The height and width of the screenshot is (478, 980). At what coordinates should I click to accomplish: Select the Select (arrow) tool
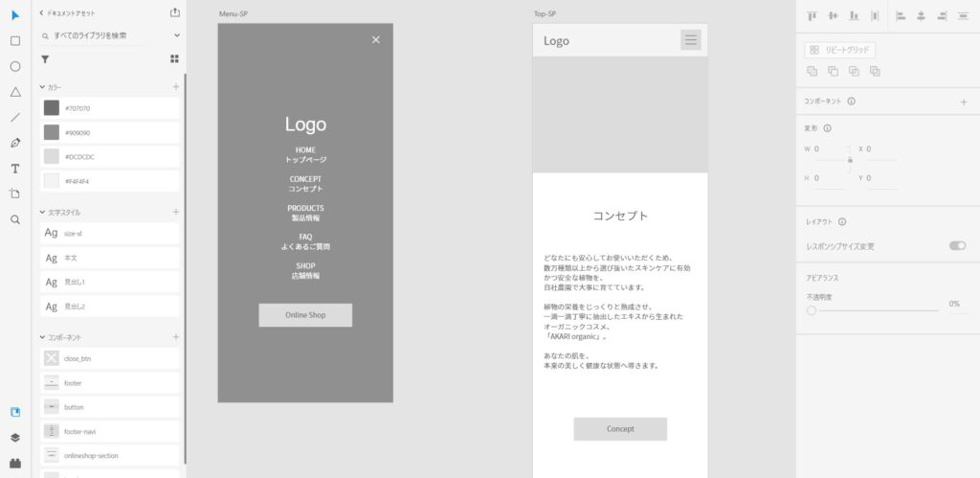coord(15,15)
